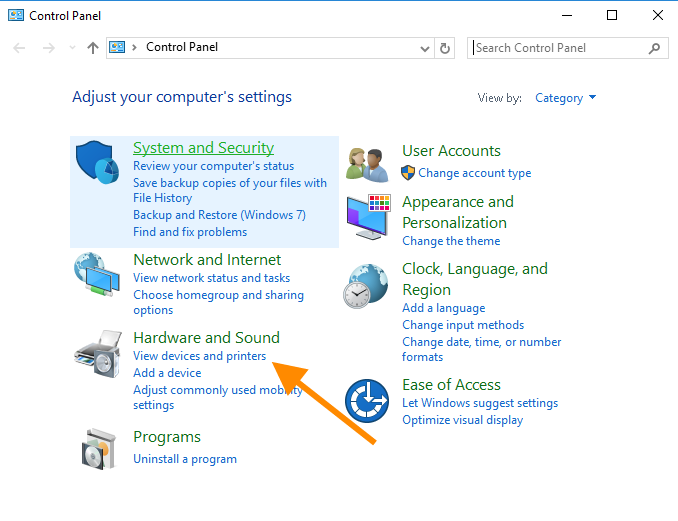The width and height of the screenshot is (678, 521).
Task: Open View devices and printers
Action: click(199, 356)
